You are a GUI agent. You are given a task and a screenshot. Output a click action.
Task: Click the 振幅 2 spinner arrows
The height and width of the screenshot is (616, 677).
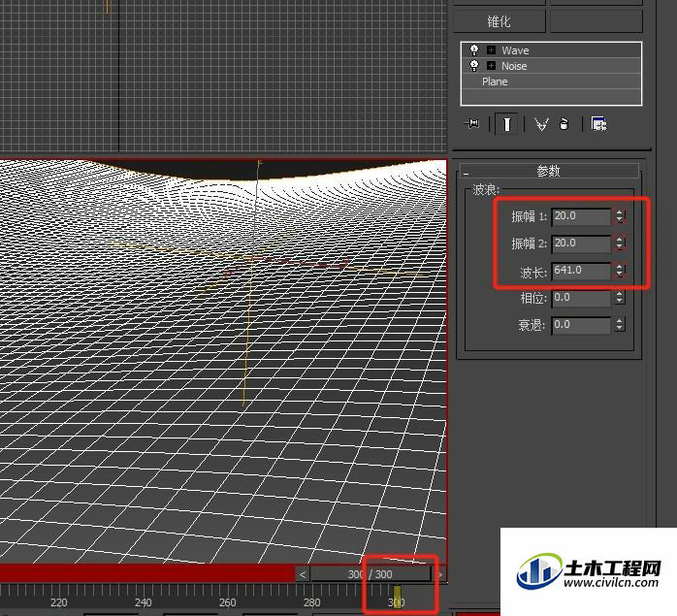tap(620, 243)
